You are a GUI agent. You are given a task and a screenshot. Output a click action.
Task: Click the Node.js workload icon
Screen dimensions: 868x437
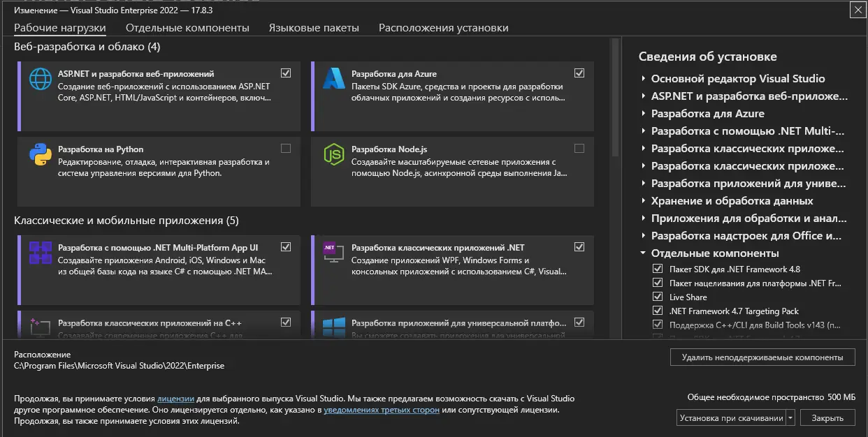coord(335,155)
